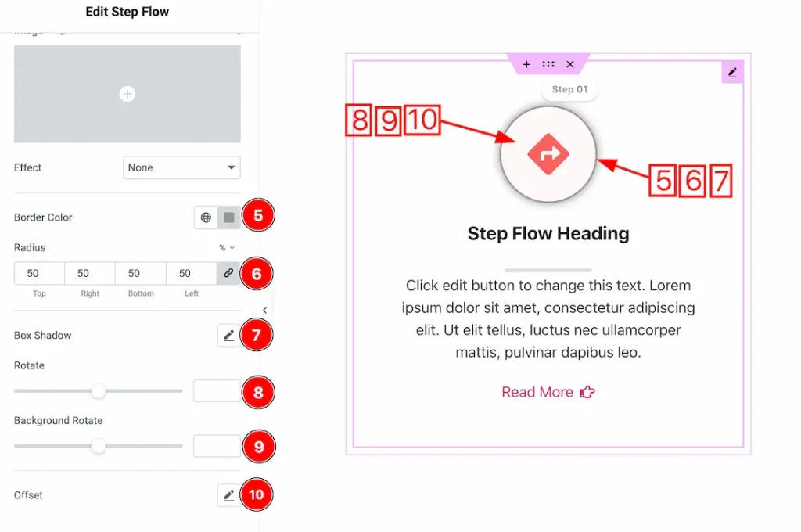Click the Background Rotate slider handle
This screenshot has height=532, width=801.
tap(98, 446)
